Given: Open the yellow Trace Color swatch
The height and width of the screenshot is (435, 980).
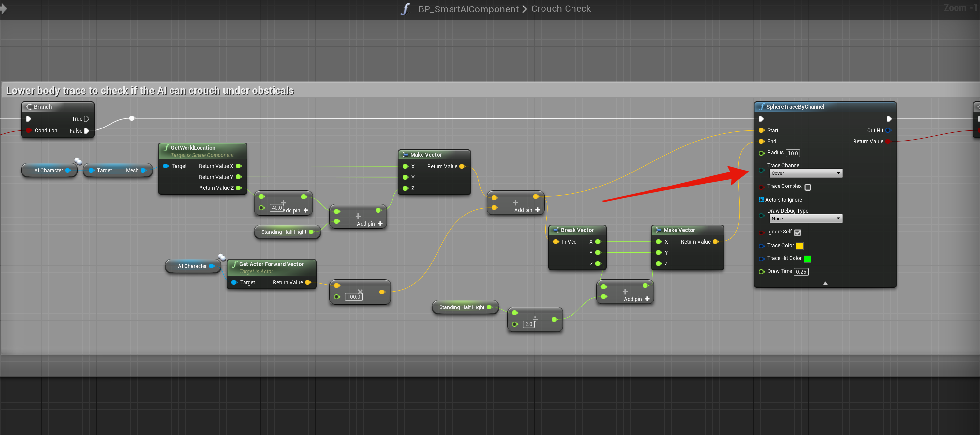Looking at the screenshot, I should [x=800, y=246].
